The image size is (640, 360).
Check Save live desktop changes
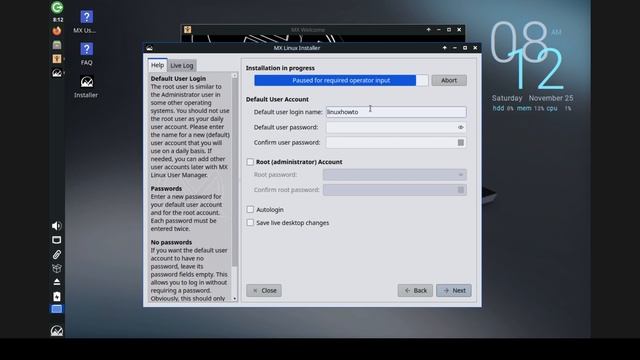tap(250, 223)
